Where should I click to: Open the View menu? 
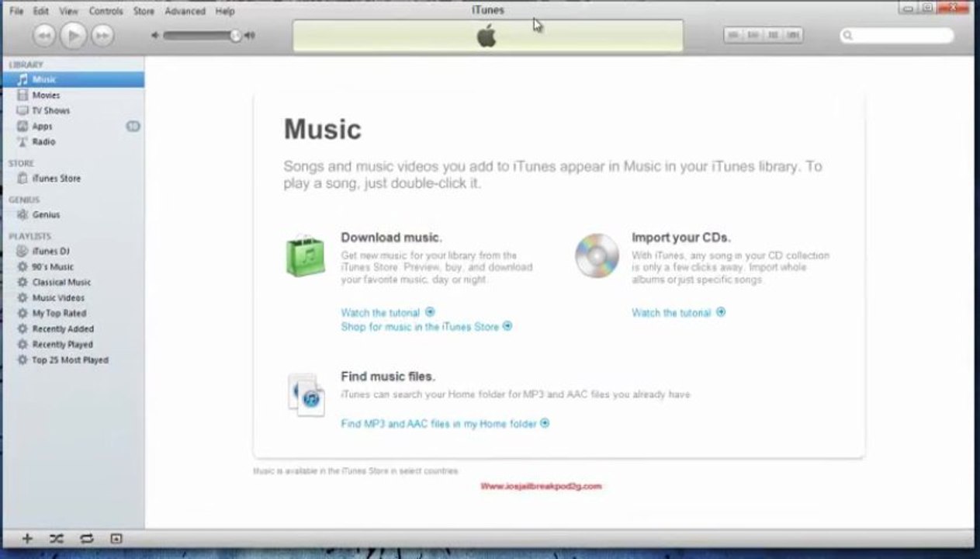[68, 11]
